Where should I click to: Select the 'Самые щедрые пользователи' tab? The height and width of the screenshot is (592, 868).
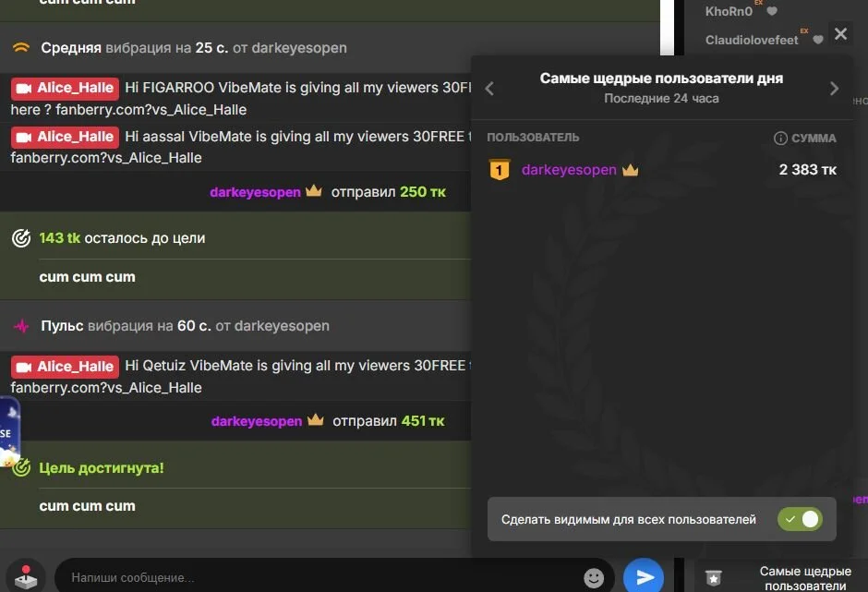805,578
